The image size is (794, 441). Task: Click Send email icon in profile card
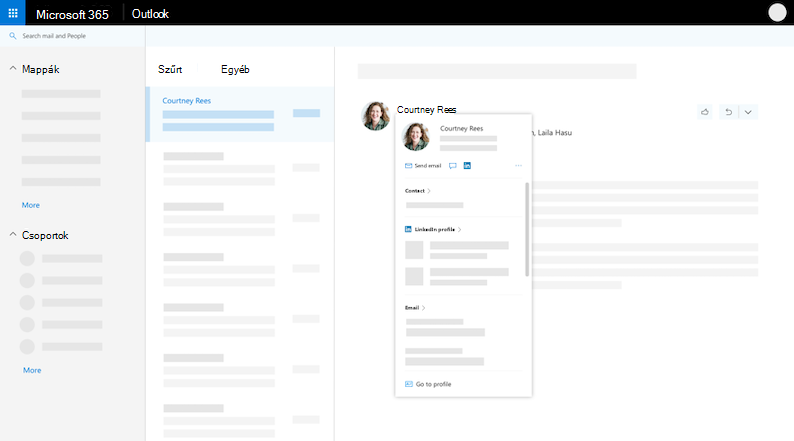pyautogui.click(x=408, y=166)
